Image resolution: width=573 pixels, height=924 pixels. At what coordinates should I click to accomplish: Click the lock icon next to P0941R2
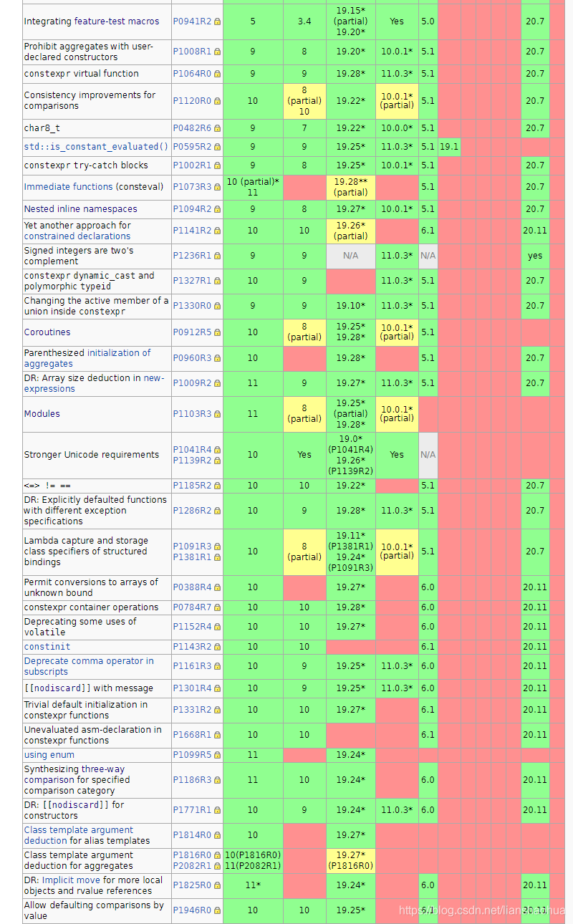(217, 21)
